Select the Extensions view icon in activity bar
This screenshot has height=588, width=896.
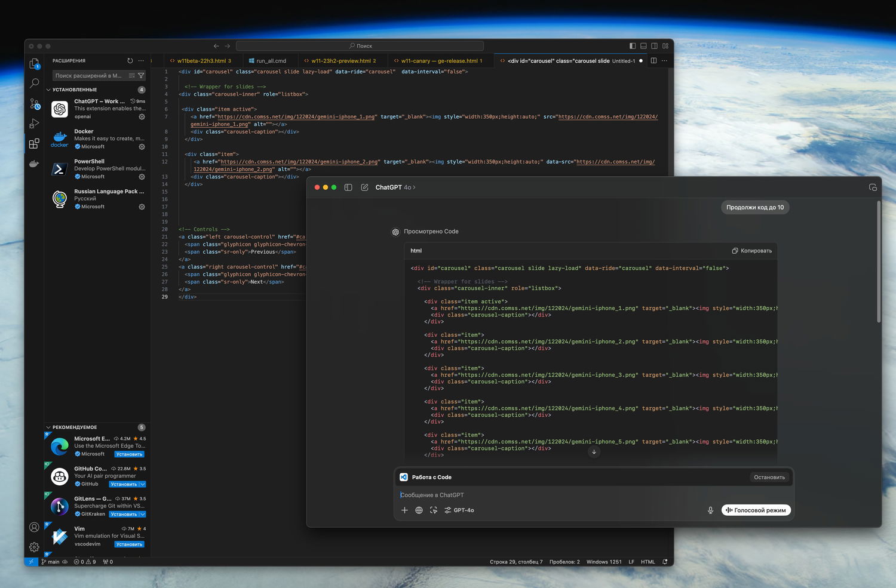click(x=34, y=143)
